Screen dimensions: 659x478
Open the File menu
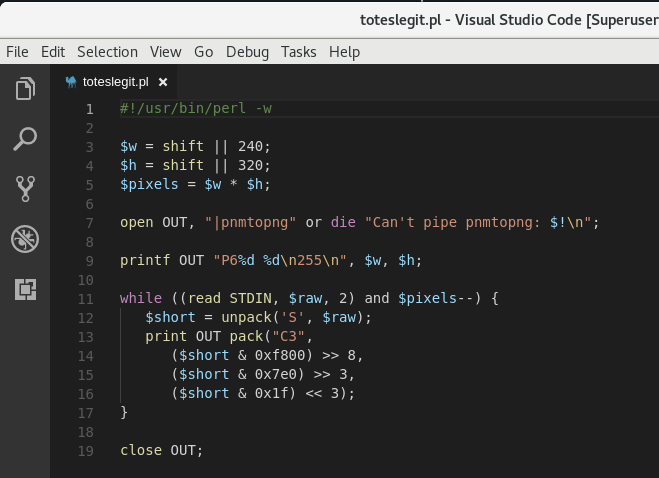(x=17, y=52)
